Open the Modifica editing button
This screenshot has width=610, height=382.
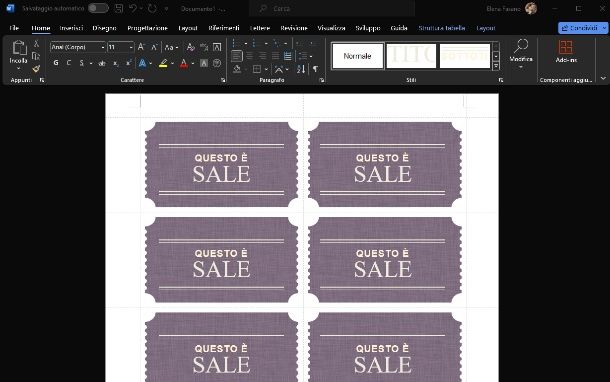(x=521, y=53)
